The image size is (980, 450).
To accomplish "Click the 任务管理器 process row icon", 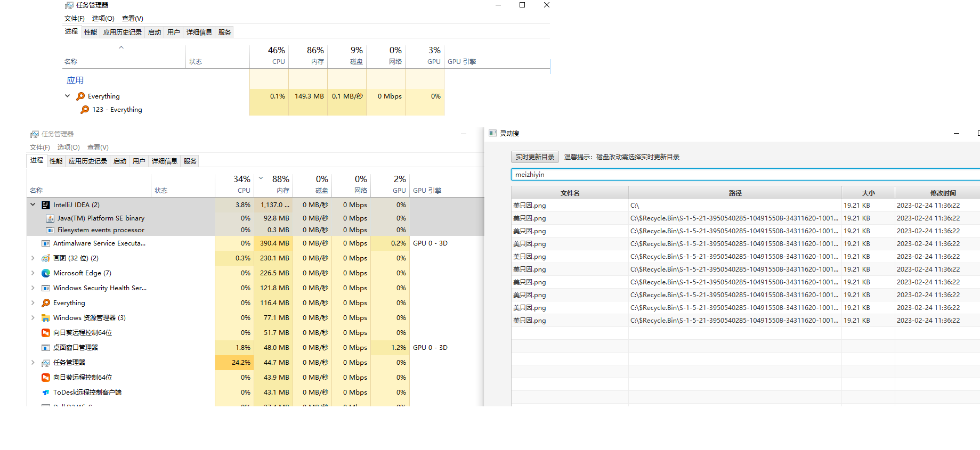I will (46, 363).
